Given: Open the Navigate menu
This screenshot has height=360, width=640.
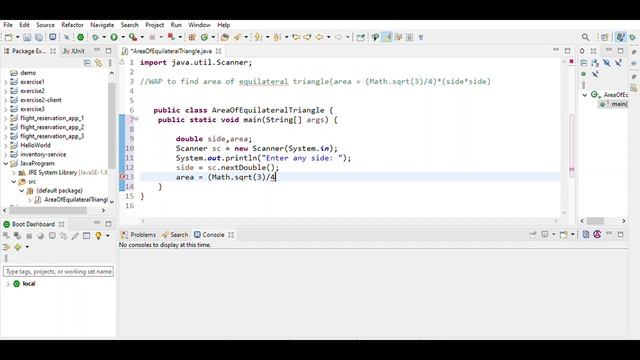Looking at the screenshot, I should 102,25.
